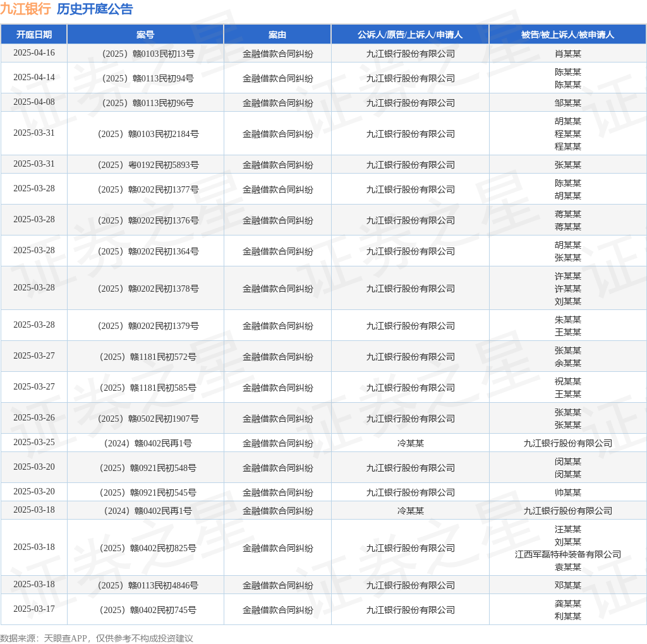This screenshot has height=644, width=647.
Task: Click date 2025-03-26
Action: (34, 417)
